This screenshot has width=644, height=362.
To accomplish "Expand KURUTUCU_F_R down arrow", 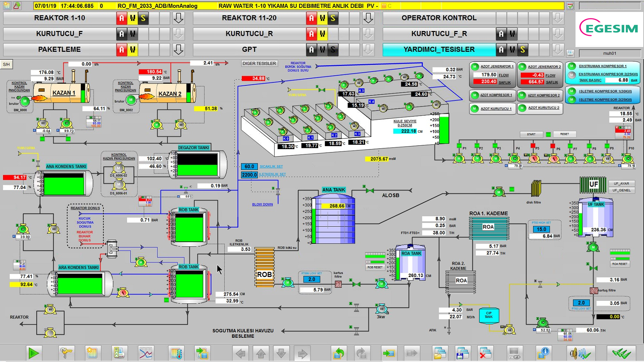I will pyautogui.click(x=558, y=34).
